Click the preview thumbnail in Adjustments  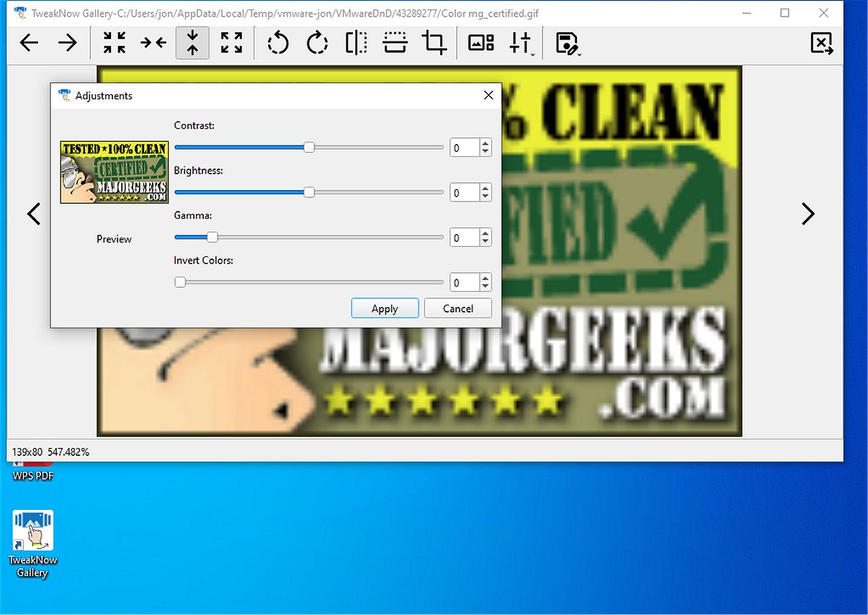point(114,172)
